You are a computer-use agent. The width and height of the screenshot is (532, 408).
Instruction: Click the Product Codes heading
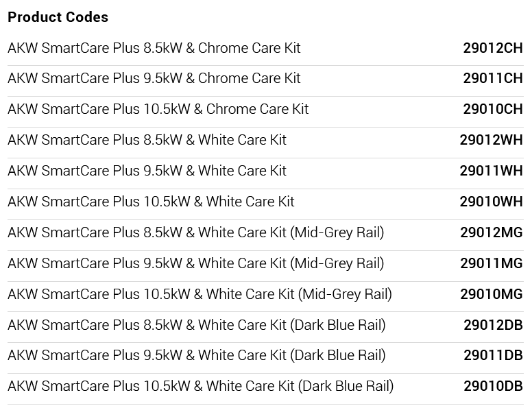pyautogui.click(x=58, y=17)
